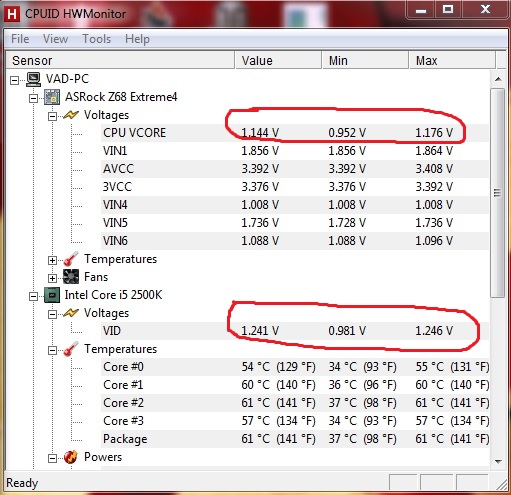Click the thermometer icon beside CPU Temperatures
This screenshot has height=495, width=511.
71,349
